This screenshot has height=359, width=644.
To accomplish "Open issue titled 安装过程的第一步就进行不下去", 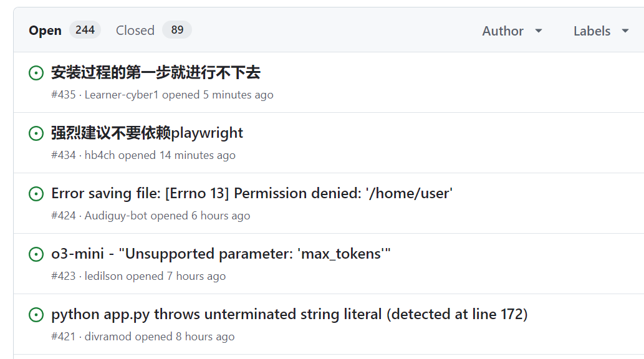I will (x=156, y=73).
